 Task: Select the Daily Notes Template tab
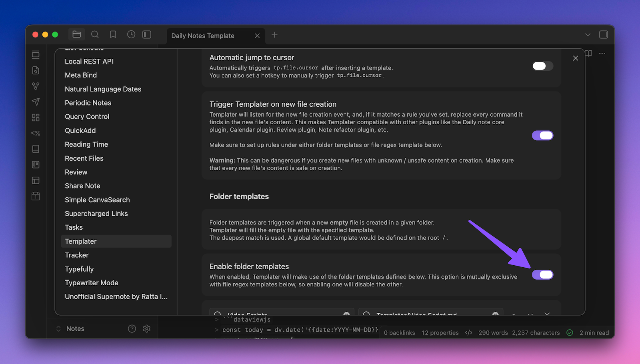point(215,36)
